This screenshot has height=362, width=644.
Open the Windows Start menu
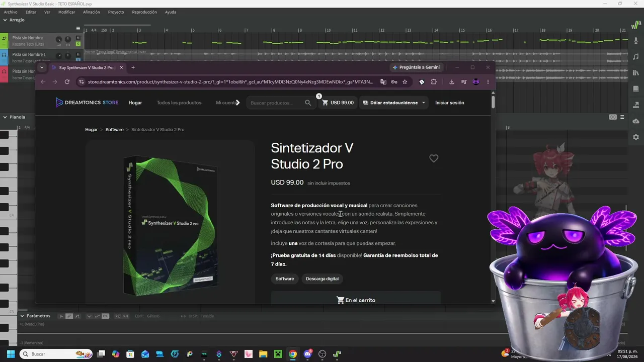pos(11,354)
